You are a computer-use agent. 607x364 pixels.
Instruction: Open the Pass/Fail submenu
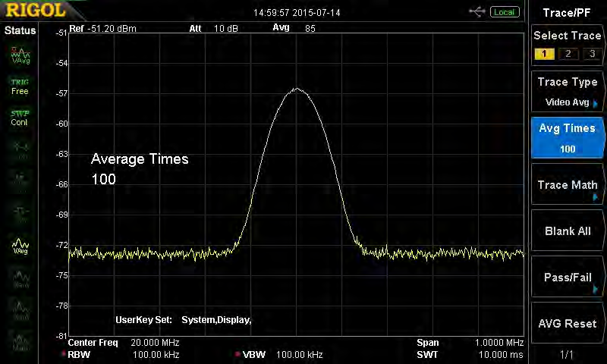567,277
